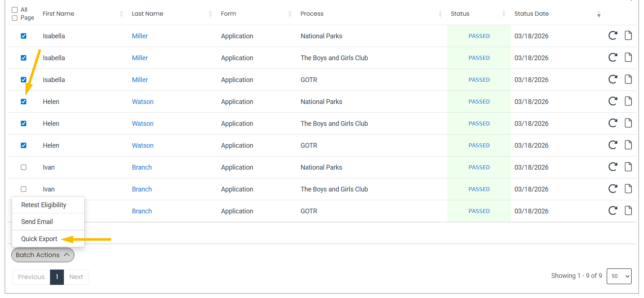Document icon for Ivan Branch Boys and Girls Club
The width and height of the screenshot is (644, 298).
coord(628,189)
